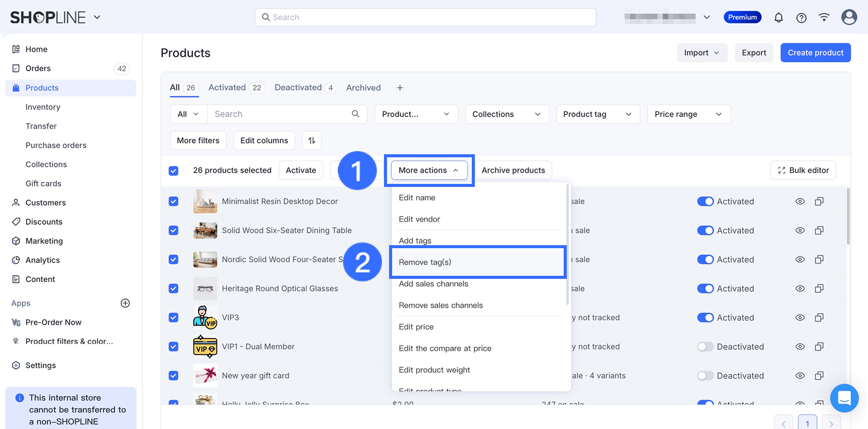Add a new view tab plus icon
Viewport: 868px width, 429px height.
click(x=400, y=88)
